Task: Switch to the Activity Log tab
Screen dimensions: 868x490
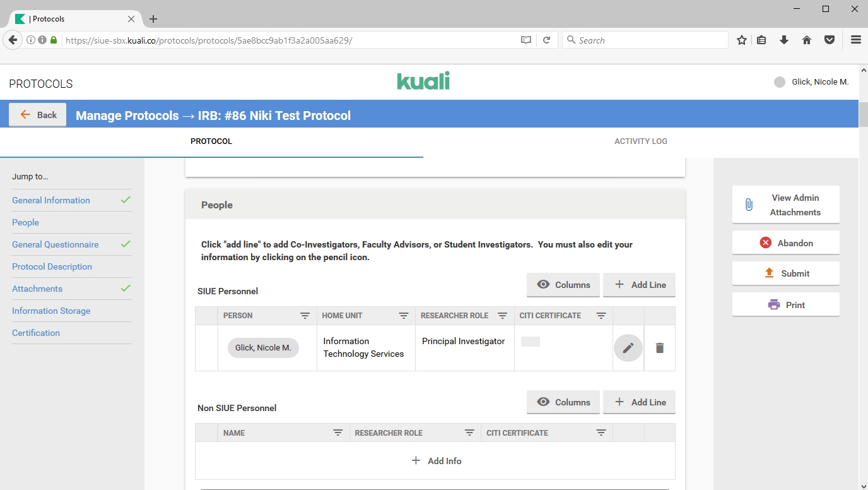Action: [640, 141]
